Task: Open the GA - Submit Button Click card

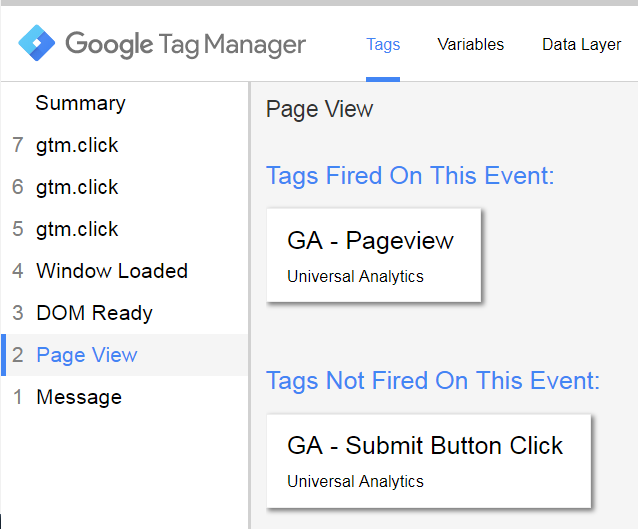Action: [x=428, y=461]
